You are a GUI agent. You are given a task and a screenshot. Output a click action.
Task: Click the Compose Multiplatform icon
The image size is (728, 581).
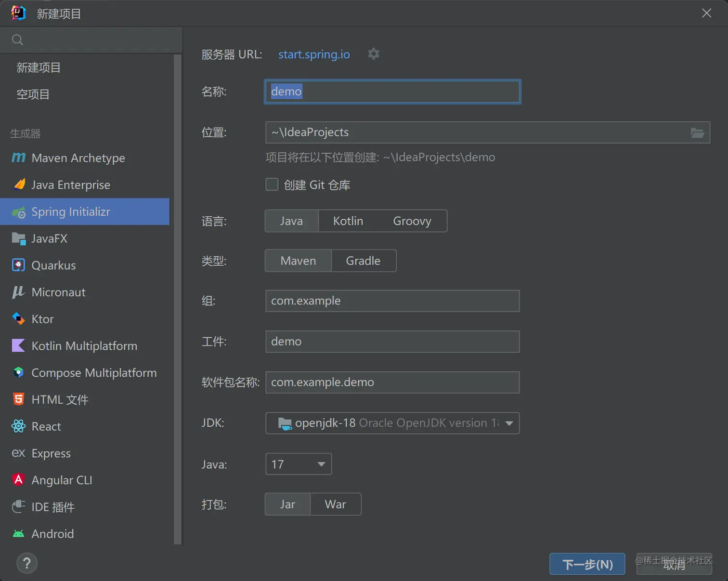pos(18,372)
